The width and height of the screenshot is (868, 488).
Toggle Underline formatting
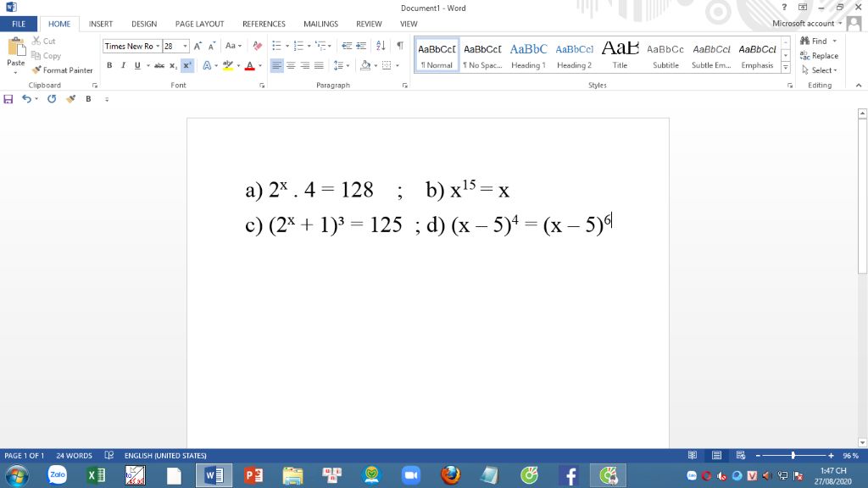(x=137, y=65)
